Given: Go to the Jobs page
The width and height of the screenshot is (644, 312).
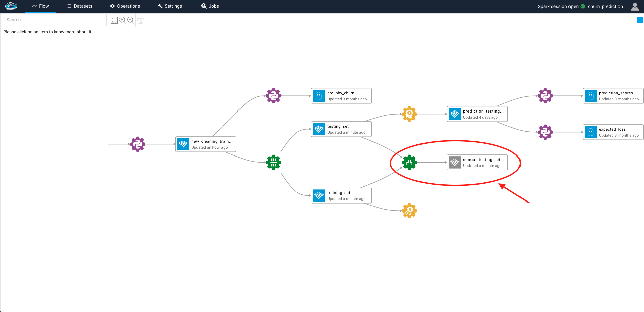Looking at the screenshot, I should tap(210, 6).
